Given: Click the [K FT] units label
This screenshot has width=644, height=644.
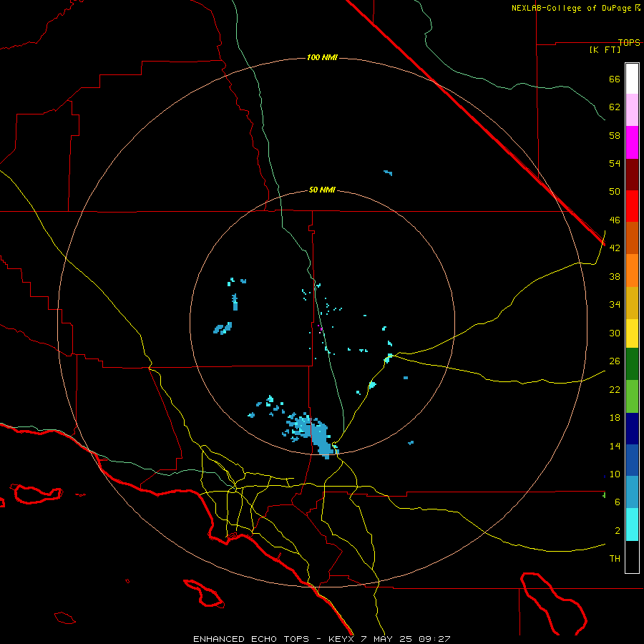Looking at the screenshot, I should [x=605, y=49].
